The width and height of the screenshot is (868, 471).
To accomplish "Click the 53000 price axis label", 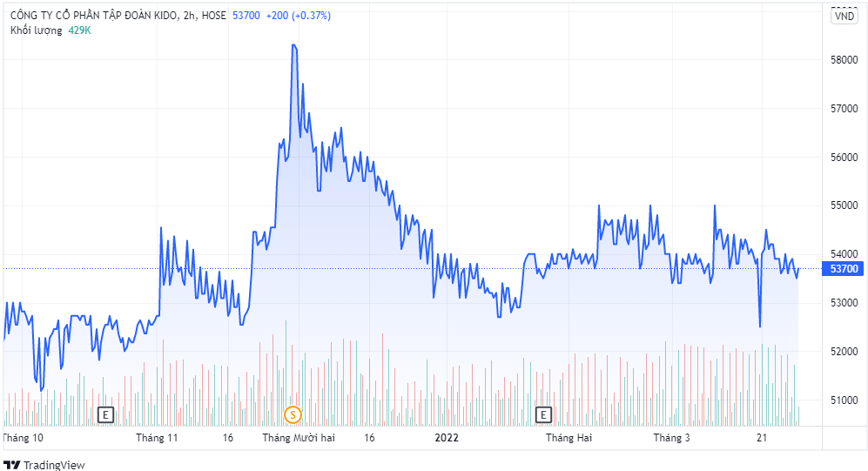I will coord(844,303).
